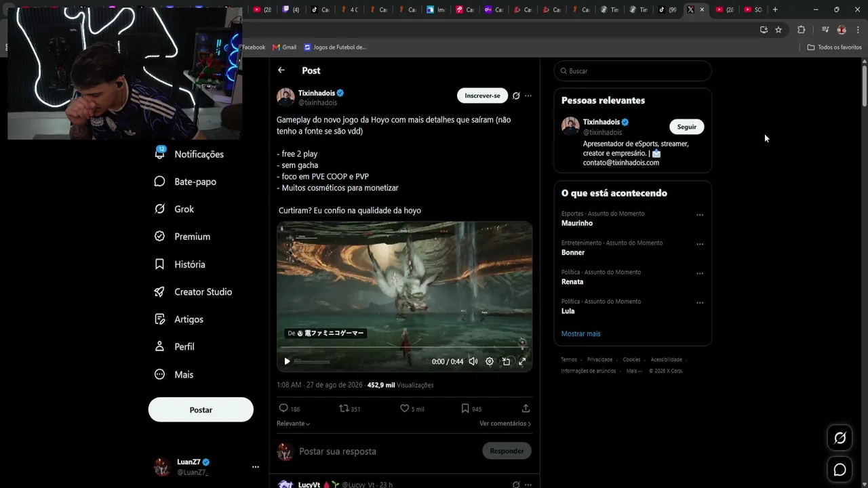Click the Termos footer link
This screenshot has height=488, width=868.
[x=569, y=359]
